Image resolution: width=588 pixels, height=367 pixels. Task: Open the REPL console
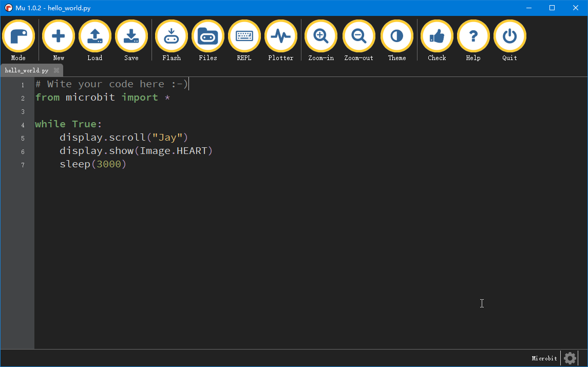coord(244,36)
